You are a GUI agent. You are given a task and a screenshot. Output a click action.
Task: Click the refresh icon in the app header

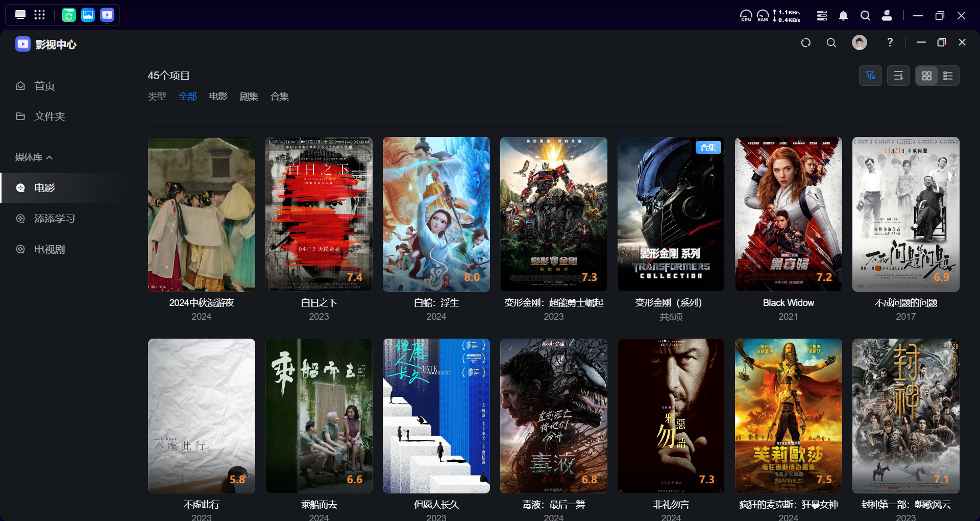[806, 43]
